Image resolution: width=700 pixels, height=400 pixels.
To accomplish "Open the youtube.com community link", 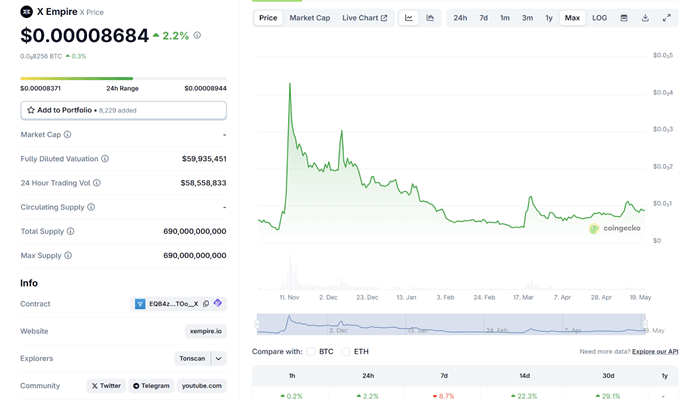I will click(202, 386).
